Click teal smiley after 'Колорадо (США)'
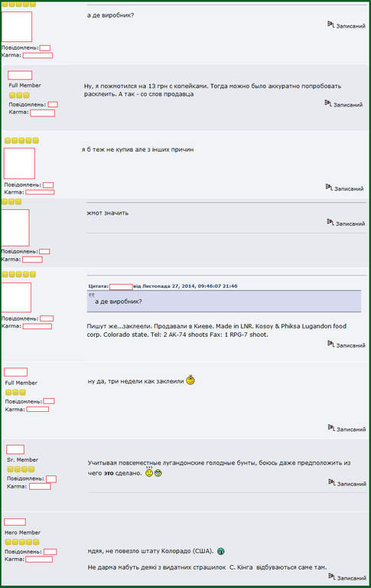The height and width of the screenshot is (588, 371). (x=221, y=551)
